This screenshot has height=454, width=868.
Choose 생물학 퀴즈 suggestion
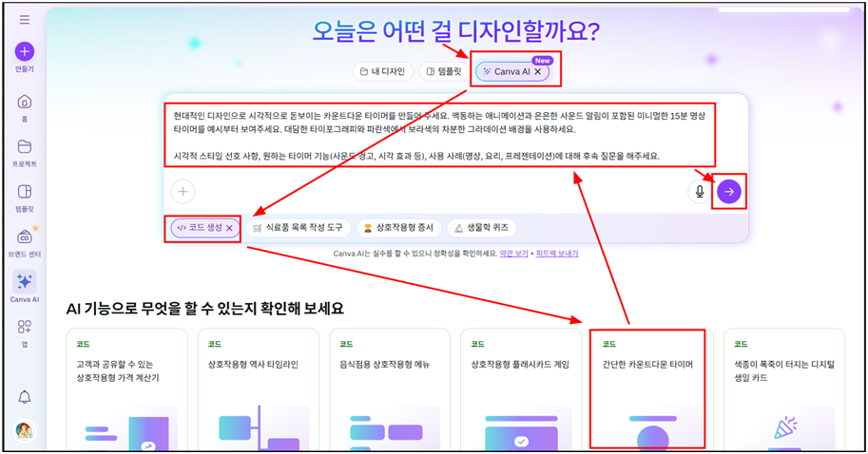(482, 228)
